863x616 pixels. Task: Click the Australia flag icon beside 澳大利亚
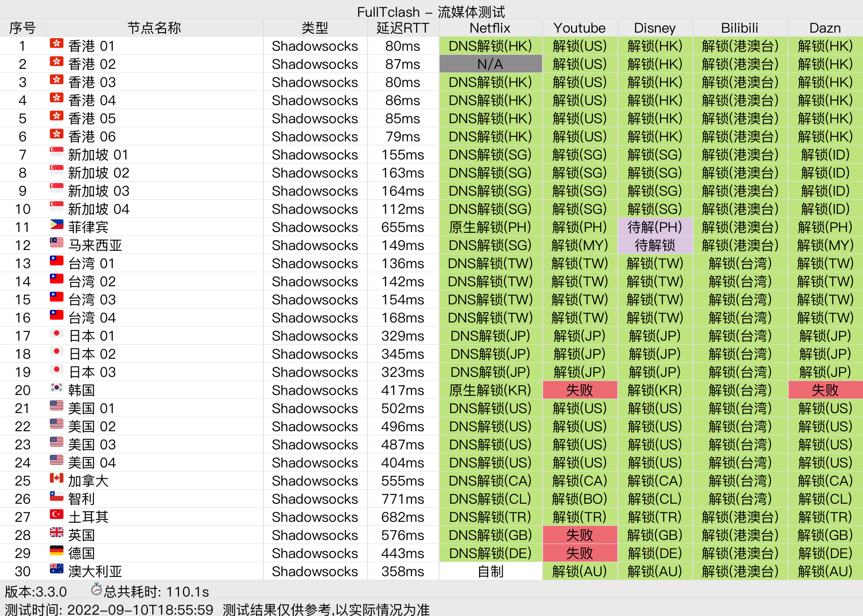click(57, 569)
